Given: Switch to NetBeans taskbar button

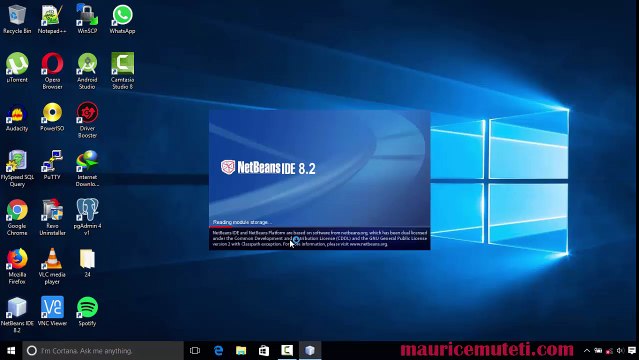Looking at the screenshot, I should click(310, 351).
